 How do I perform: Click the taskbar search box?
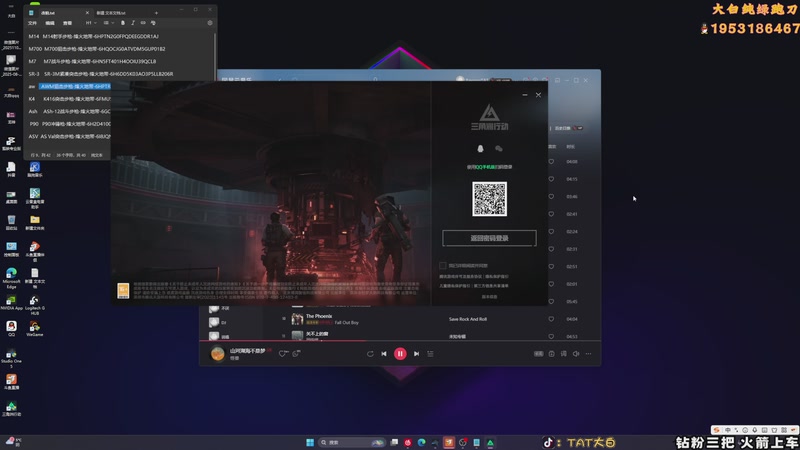point(351,442)
